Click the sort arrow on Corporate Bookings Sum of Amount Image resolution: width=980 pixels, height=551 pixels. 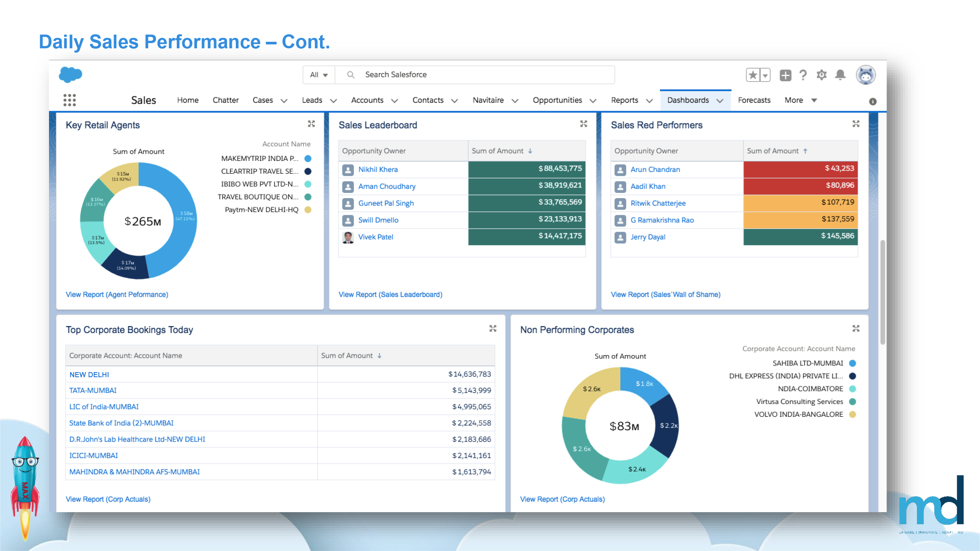(x=379, y=355)
